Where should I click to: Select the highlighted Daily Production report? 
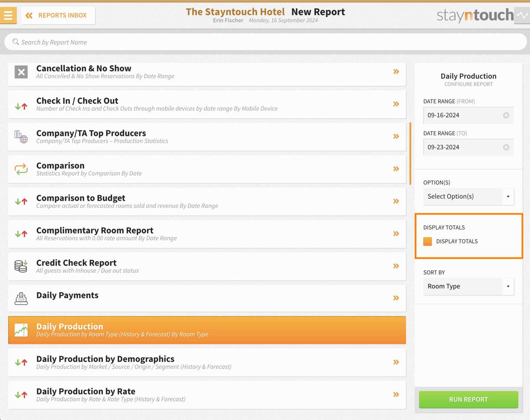(207, 330)
